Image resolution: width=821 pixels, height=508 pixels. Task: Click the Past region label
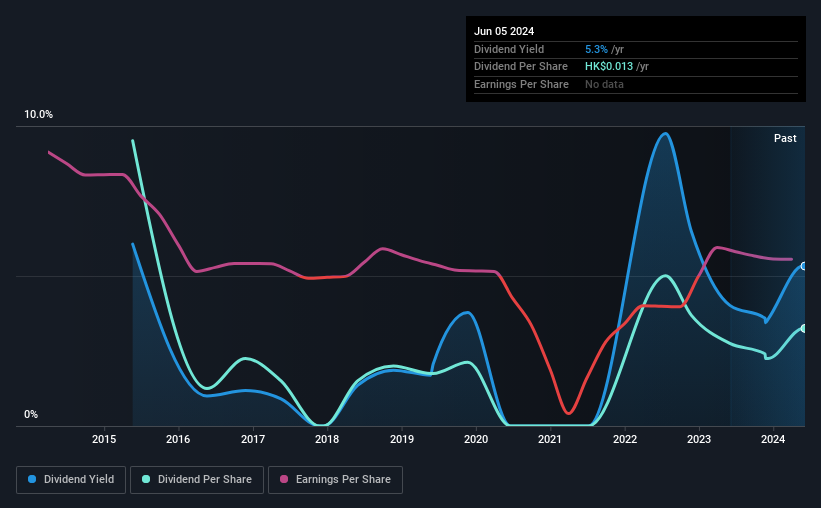(785, 138)
